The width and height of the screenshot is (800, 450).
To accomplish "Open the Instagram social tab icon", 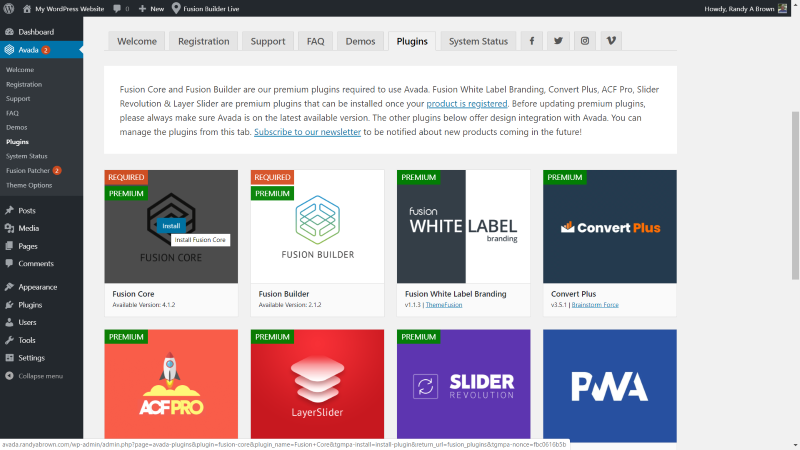I will click(x=585, y=41).
